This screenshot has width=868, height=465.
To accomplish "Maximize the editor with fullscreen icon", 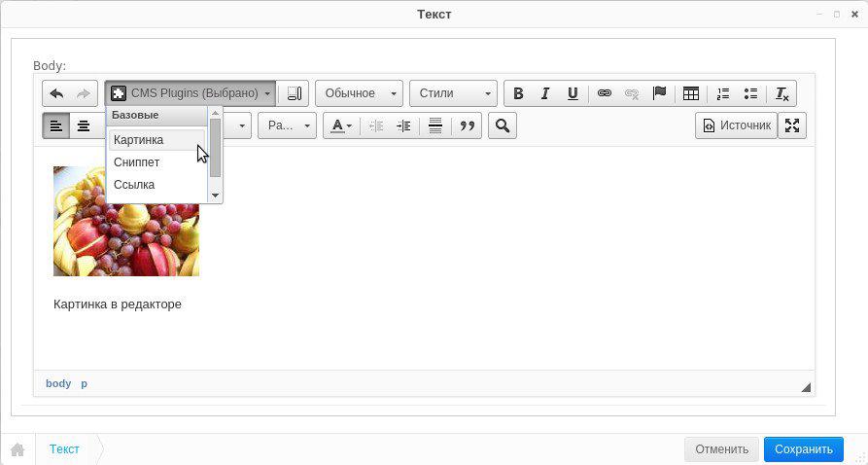I will pos(792,125).
